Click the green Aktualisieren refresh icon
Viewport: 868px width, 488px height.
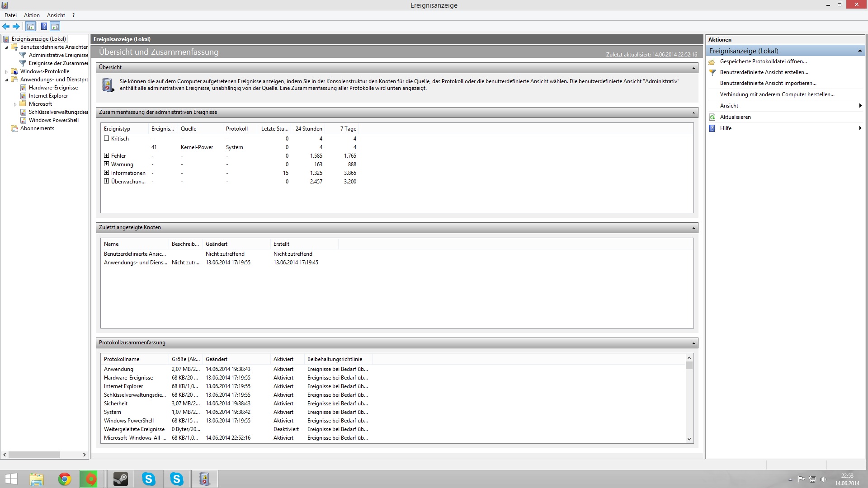pyautogui.click(x=712, y=117)
